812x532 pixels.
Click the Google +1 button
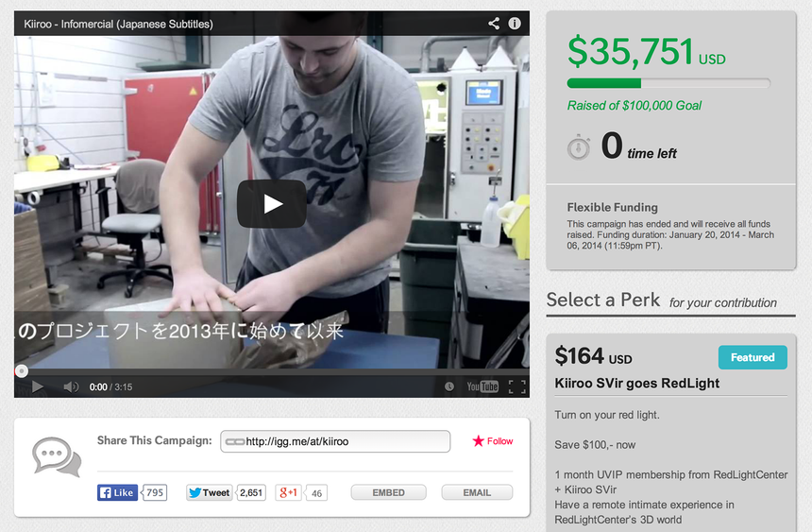pos(289,492)
